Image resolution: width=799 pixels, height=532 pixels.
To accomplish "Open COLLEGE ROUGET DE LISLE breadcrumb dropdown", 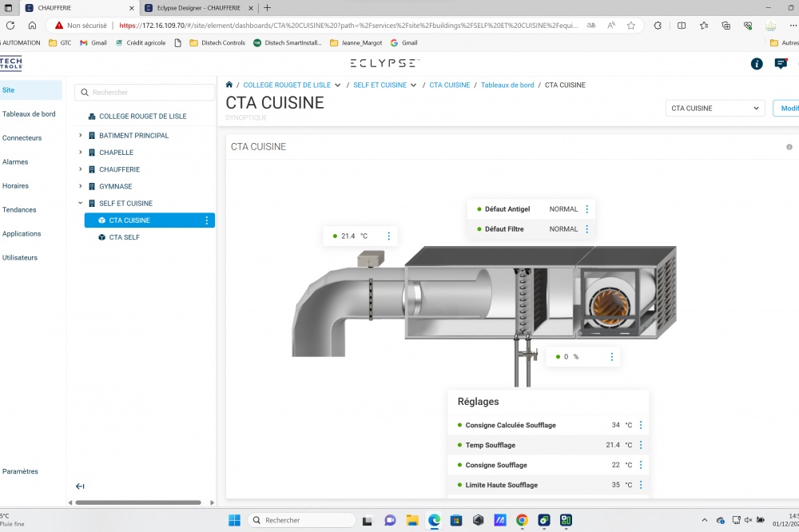I will (337, 85).
